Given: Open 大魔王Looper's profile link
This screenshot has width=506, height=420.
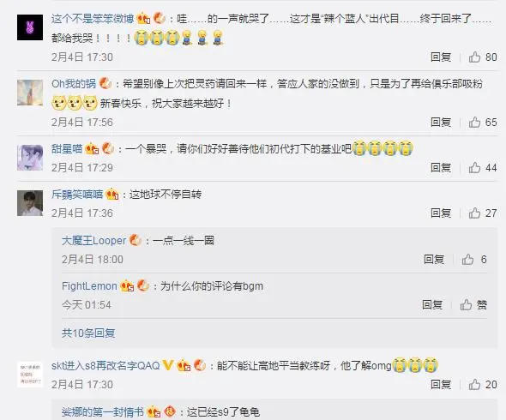Looking at the screenshot, I should (93, 241).
